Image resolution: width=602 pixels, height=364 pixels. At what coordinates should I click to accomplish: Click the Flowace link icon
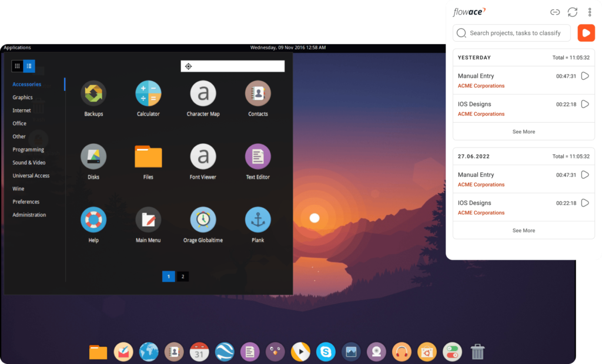coord(555,12)
